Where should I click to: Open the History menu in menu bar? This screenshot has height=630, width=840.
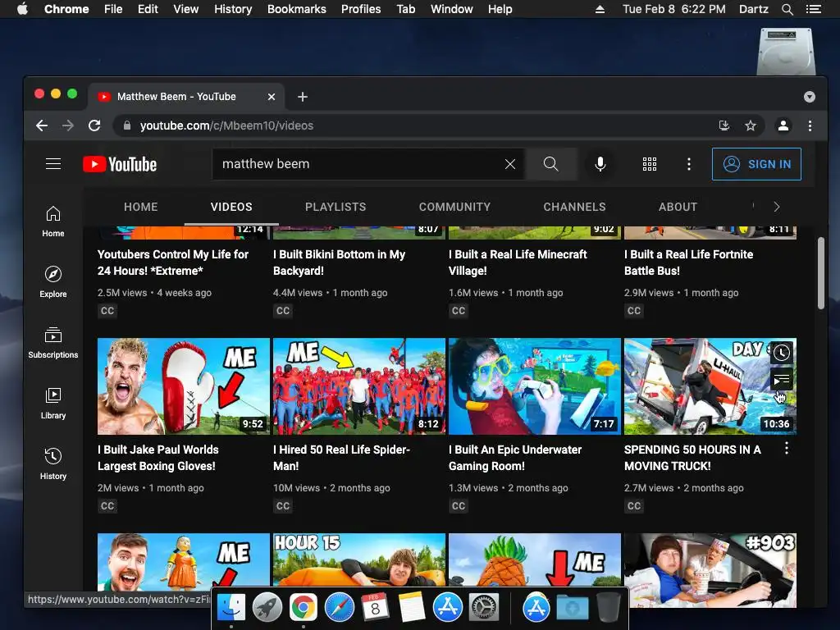(x=233, y=9)
